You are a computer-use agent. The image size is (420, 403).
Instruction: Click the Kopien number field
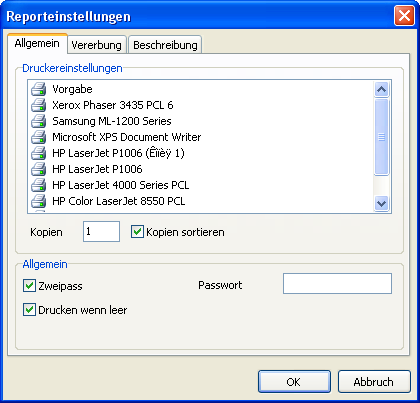click(x=101, y=231)
